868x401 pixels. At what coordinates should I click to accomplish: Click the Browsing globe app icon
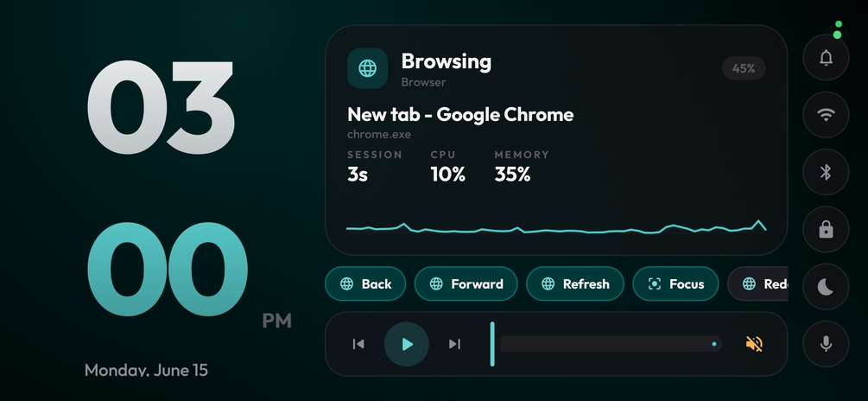(367, 68)
